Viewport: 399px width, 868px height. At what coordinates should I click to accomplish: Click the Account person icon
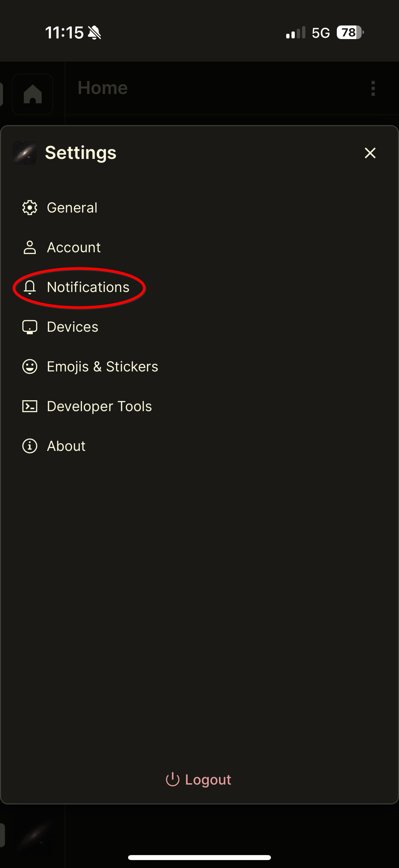30,247
